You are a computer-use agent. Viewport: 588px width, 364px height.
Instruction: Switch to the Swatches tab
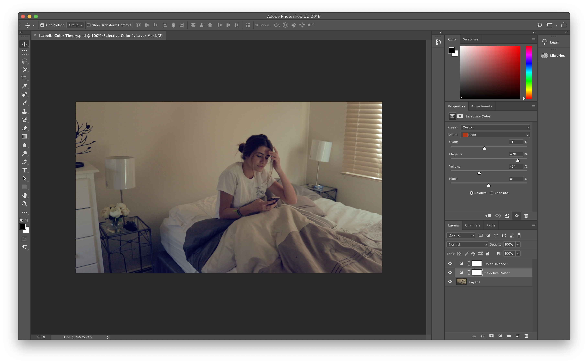pos(471,39)
